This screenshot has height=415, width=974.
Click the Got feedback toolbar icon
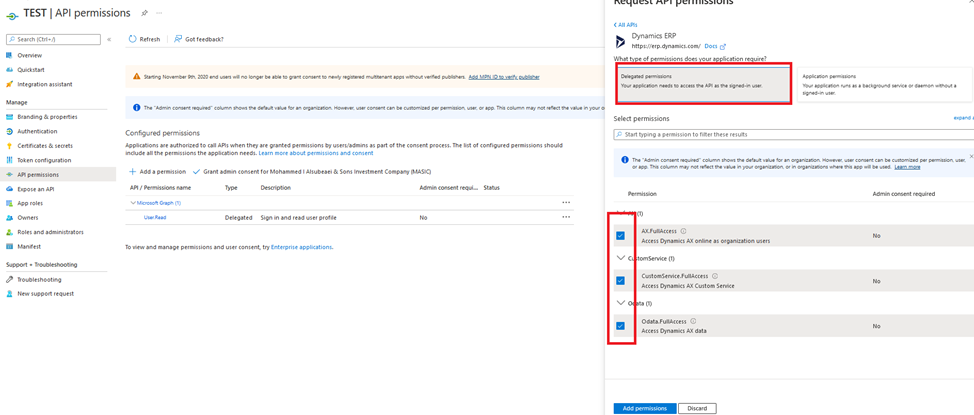[x=178, y=39]
